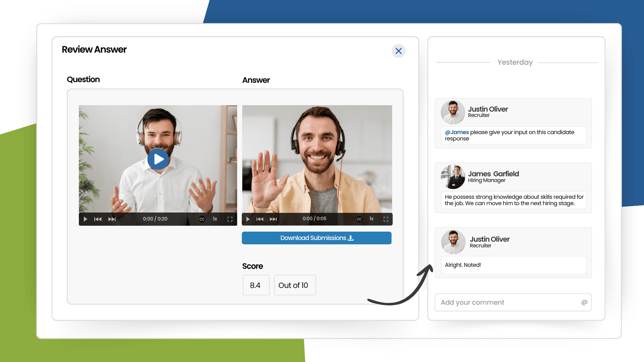Viewport: 644px width, 362px height.
Task: Toggle closed captions on answer video
Action: tap(359, 219)
